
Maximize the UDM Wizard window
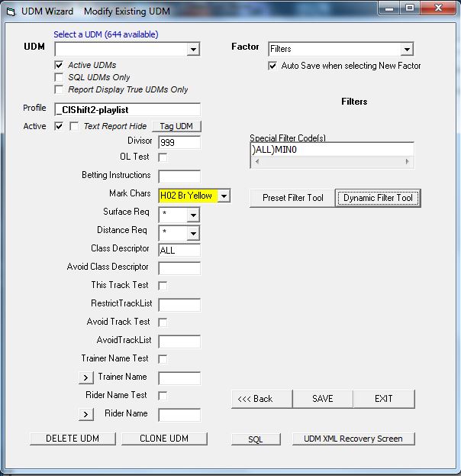[410, 8]
